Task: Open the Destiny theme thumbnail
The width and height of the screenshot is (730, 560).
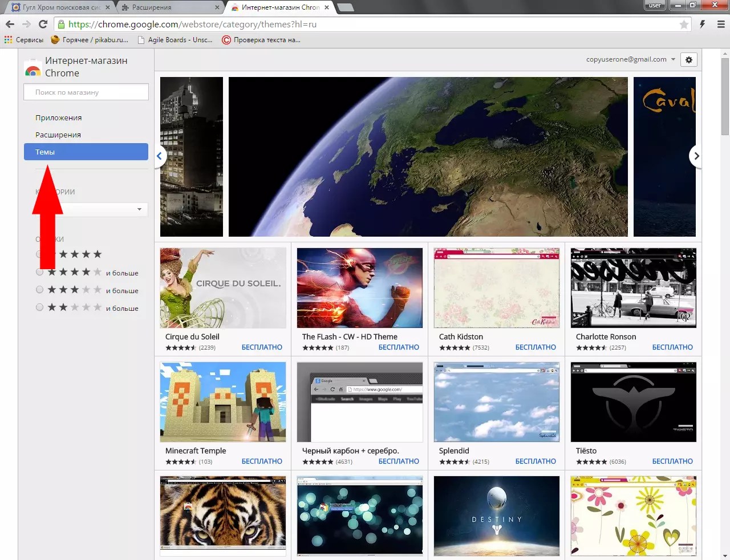Action: pos(497,516)
